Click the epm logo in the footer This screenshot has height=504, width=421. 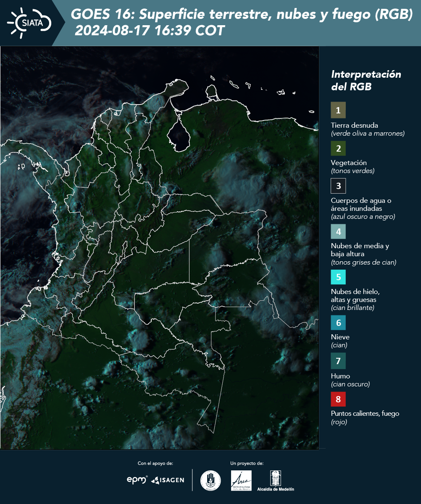click(137, 480)
